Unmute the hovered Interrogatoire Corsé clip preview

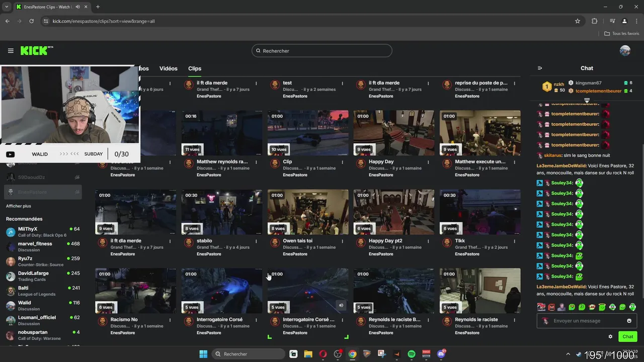[x=341, y=305]
